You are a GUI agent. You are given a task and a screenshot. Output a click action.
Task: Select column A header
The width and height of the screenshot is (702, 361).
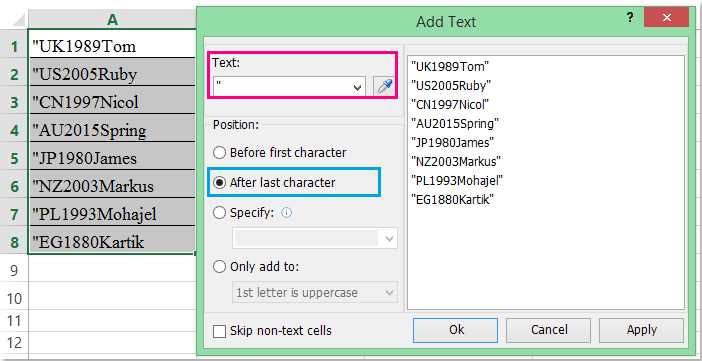(x=112, y=19)
